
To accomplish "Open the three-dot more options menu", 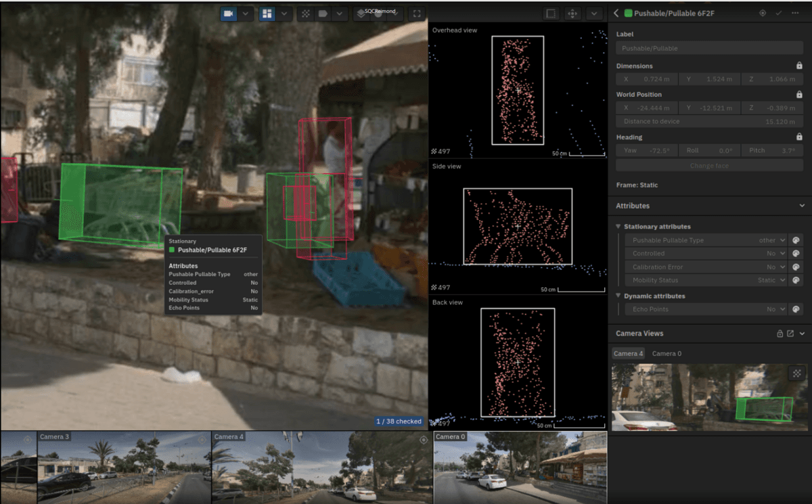I will click(795, 13).
